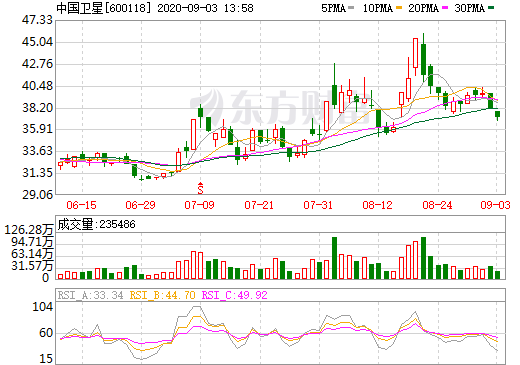
Task: Click the timestamp 2020-09-03 13:58
Action: 205,8
